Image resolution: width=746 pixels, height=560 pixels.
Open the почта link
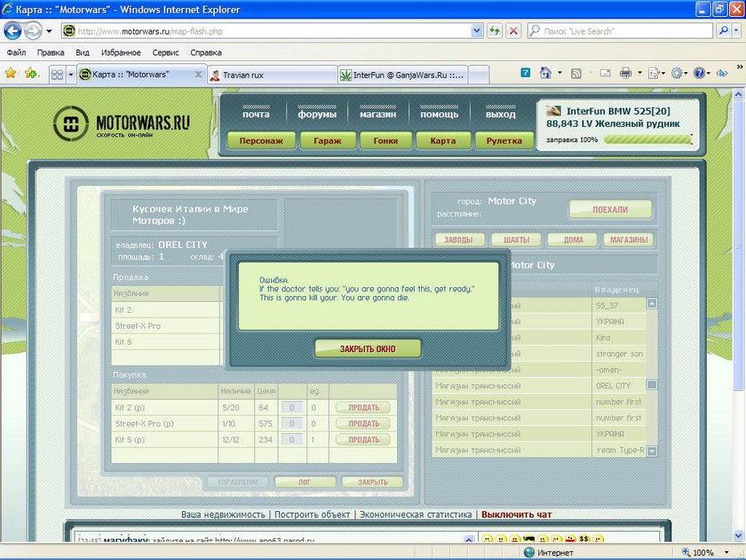(256, 114)
